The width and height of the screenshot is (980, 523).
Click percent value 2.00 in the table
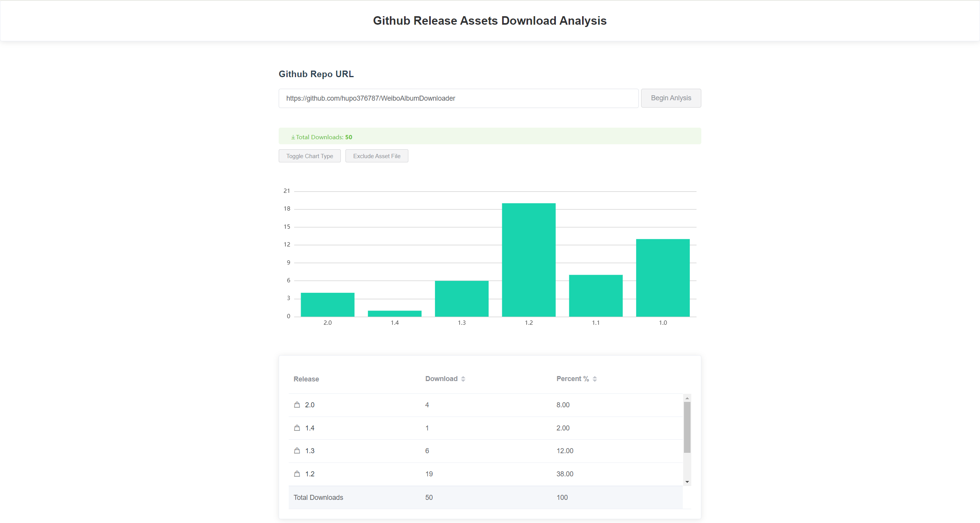coord(563,428)
